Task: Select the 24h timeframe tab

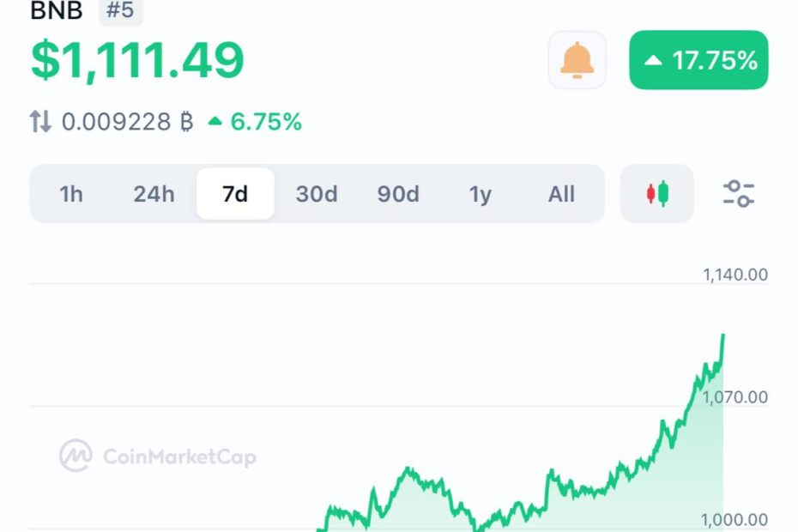Action: [x=154, y=195]
